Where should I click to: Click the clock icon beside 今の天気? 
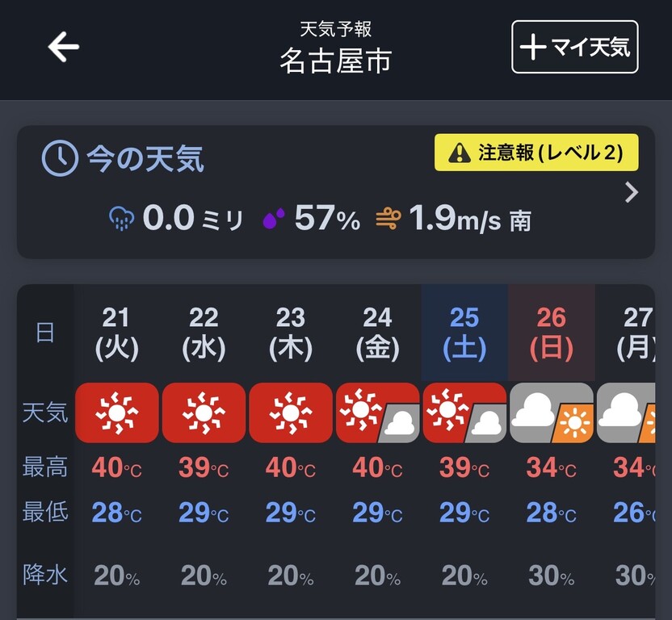coord(60,158)
